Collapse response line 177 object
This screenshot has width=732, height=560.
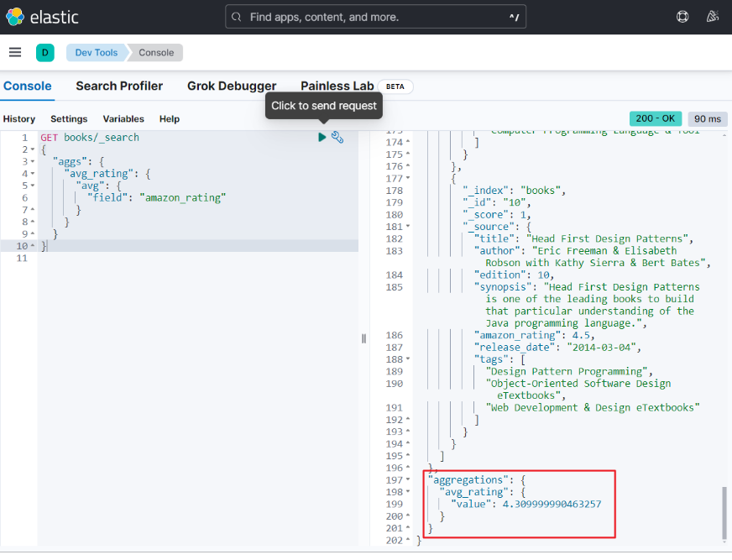tap(408, 179)
